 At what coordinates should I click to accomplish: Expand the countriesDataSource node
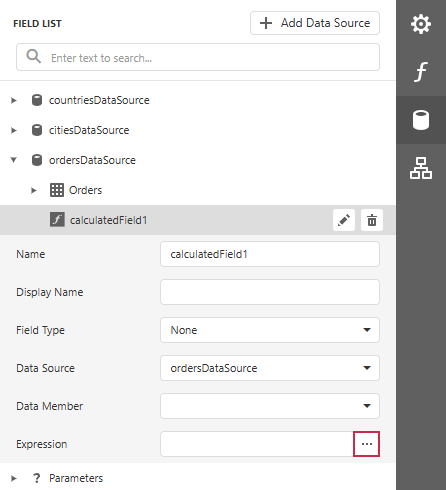click(x=13, y=100)
